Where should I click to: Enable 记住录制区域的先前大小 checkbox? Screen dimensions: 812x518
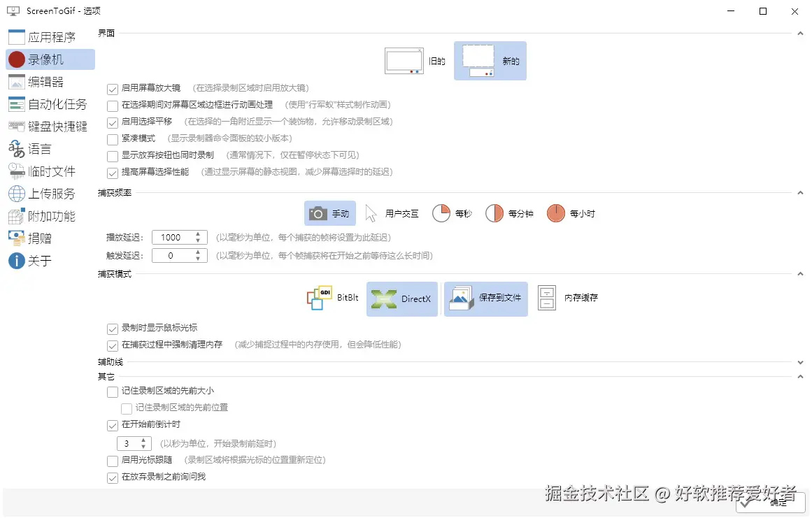(113, 391)
